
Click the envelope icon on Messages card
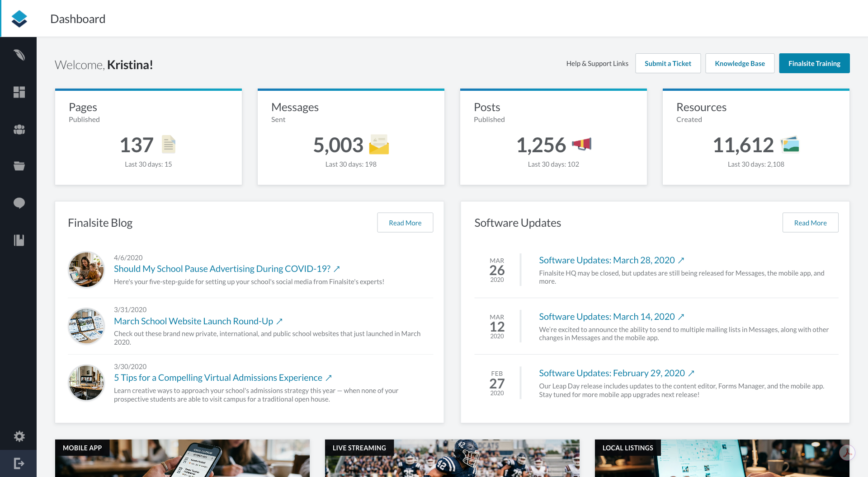click(x=379, y=145)
